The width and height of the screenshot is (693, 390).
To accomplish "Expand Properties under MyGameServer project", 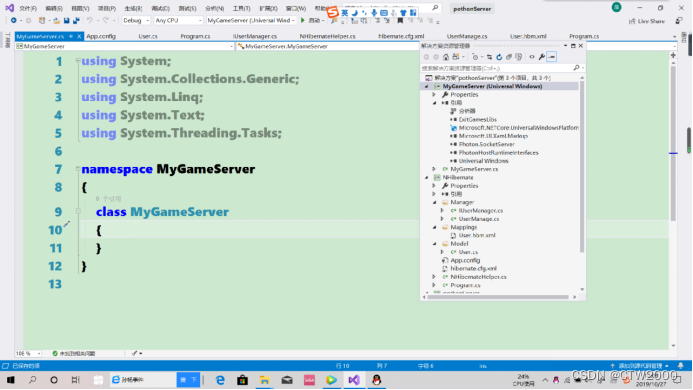I will tap(434, 95).
